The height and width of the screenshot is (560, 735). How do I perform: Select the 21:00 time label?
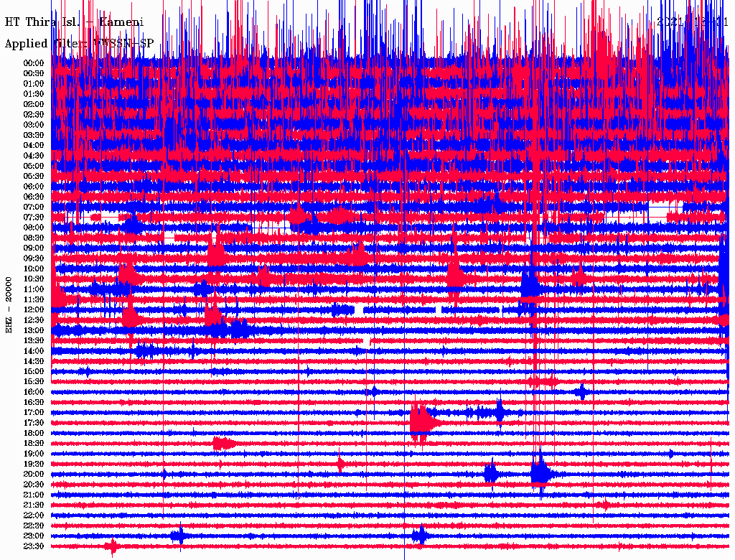click(34, 495)
